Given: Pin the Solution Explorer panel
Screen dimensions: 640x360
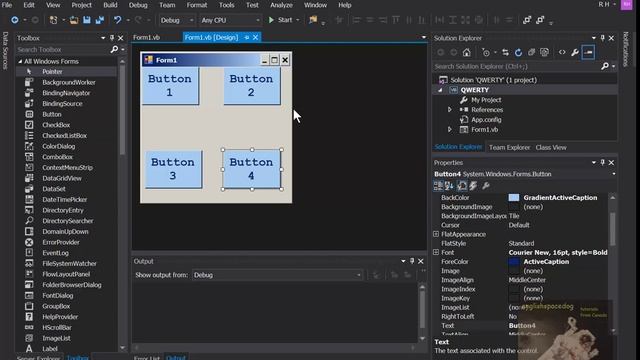Looking at the screenshot, I should click(602, 38).
